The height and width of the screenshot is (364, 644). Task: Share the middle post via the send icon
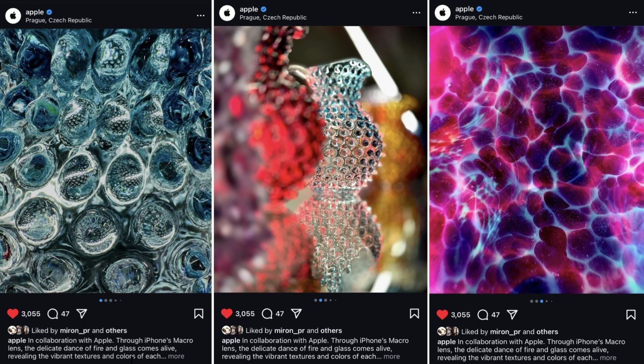tap(296, 313)
